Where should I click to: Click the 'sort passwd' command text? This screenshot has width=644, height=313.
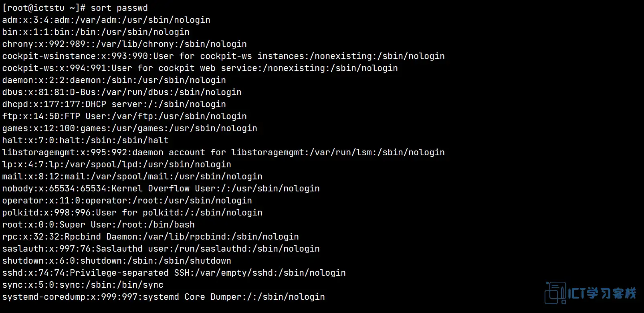click(119, 8)
